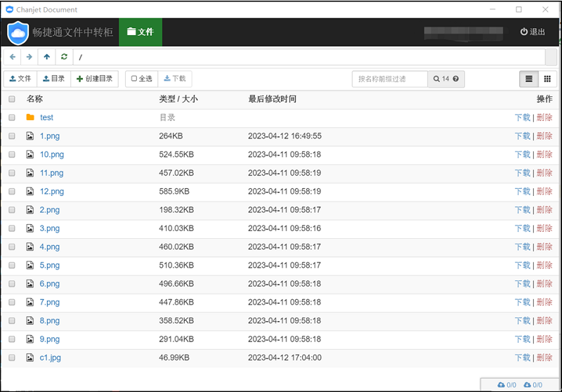Check the box for 1.png
The height and width of the screenshot is (392, 562).
click(x=12, y=136)
